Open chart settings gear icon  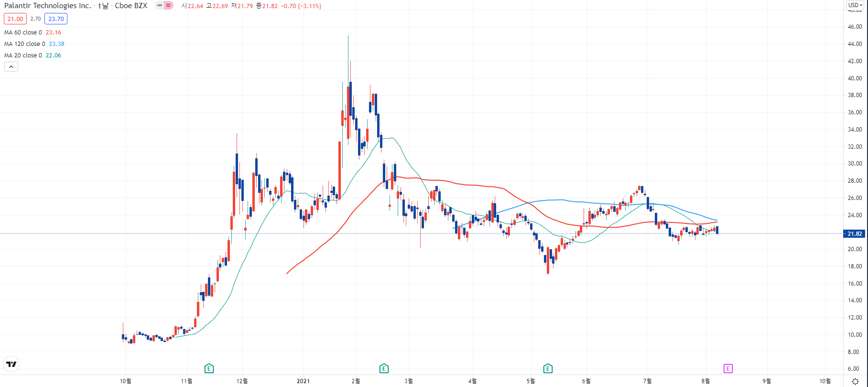click(x=856, y=381)
